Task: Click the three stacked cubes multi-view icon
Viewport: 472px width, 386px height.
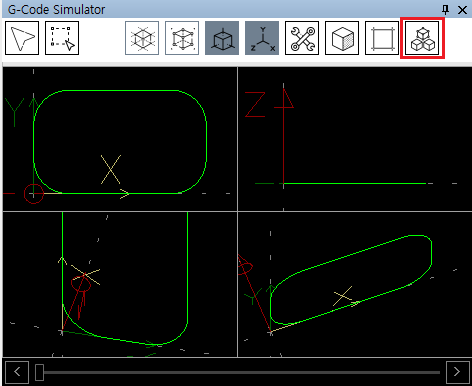Action: tap(422, 38)
